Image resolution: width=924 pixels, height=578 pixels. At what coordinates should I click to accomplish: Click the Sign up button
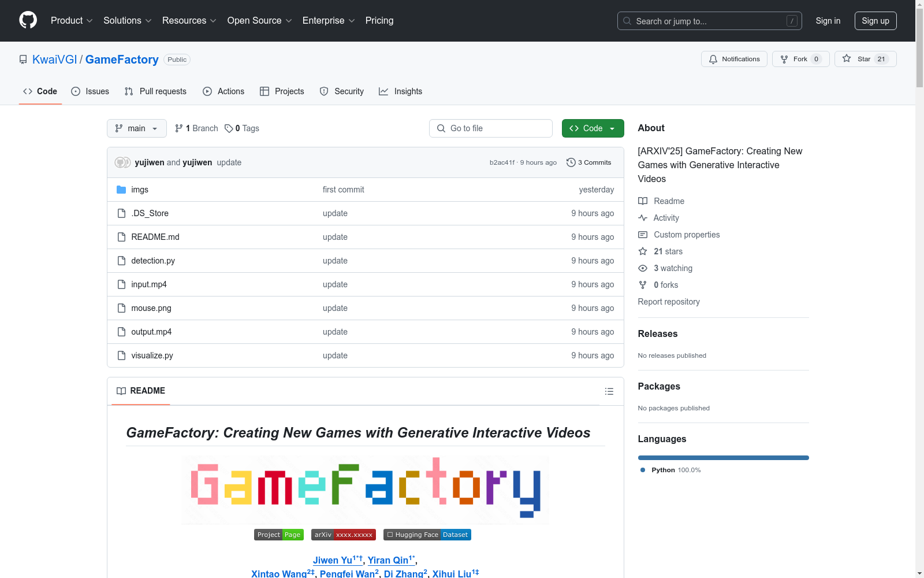(x=875, y=21)
